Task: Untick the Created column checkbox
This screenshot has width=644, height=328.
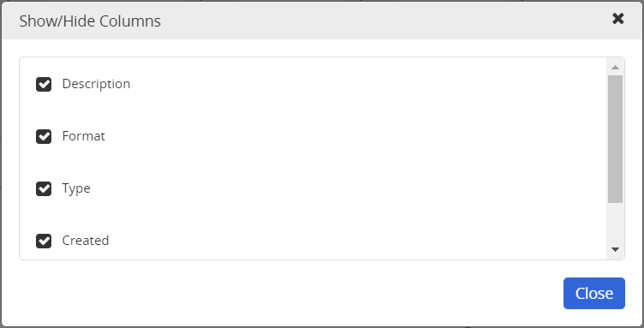Action: click(44, 241)
